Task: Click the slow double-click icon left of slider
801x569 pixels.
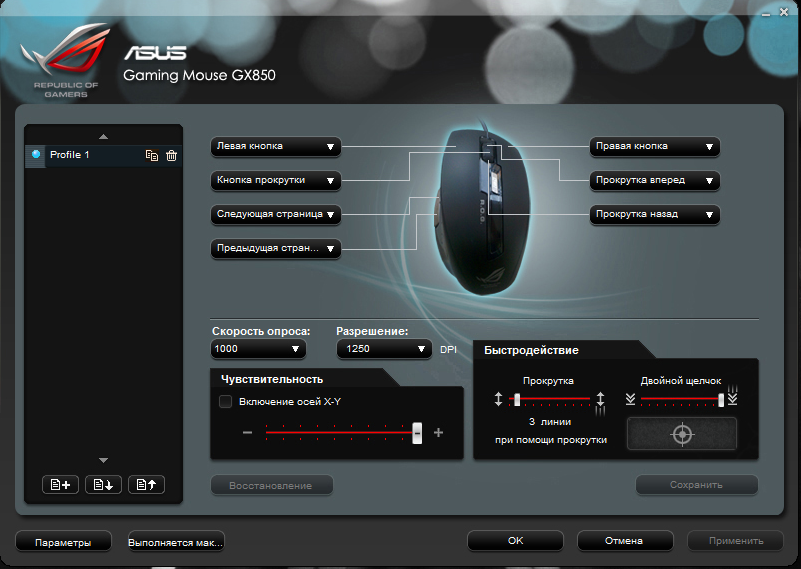Action: coord(630,399)
